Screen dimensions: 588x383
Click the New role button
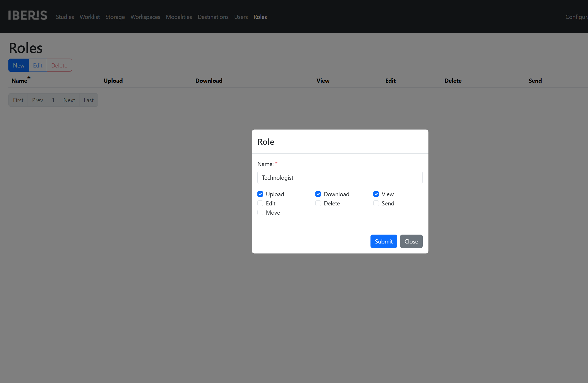19,65
